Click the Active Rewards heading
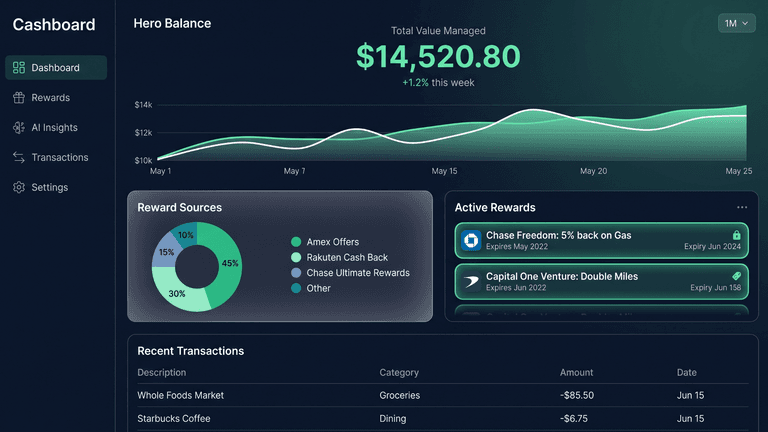The image size is (768, 432). click(x=495, y=207)
